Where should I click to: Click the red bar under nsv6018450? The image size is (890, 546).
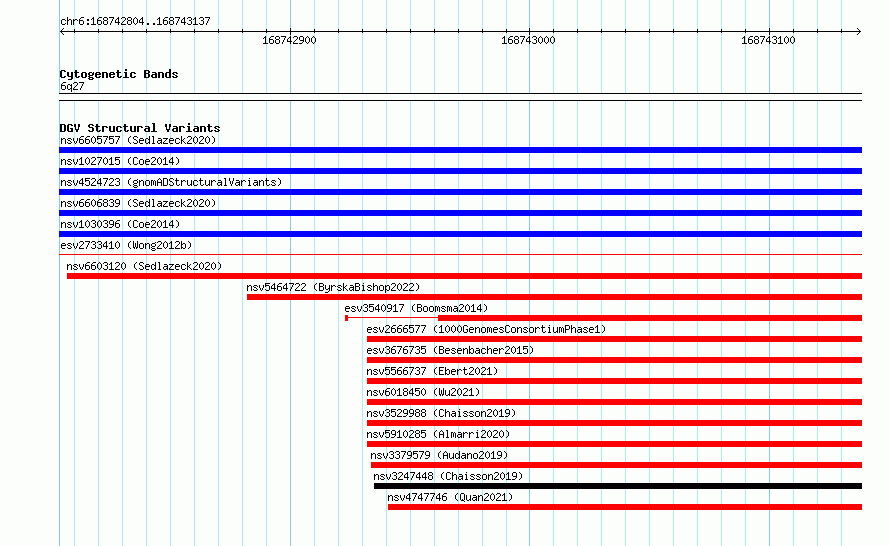pyautogui.click(x=614, y=402)
